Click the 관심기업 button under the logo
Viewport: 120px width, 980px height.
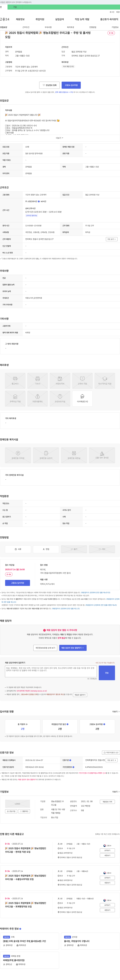click(11, 811)
